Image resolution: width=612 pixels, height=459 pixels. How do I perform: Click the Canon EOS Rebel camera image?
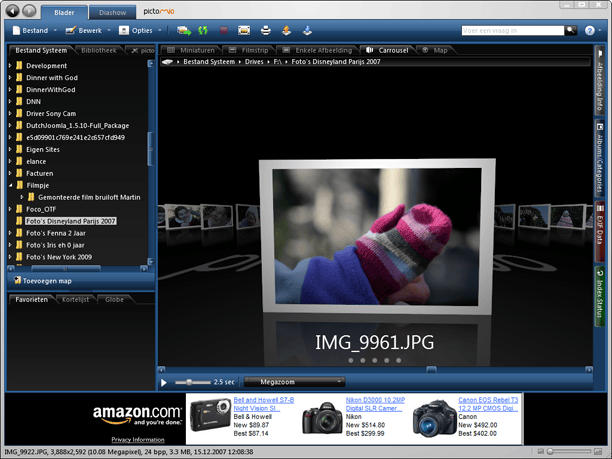[x=434, y=418]
